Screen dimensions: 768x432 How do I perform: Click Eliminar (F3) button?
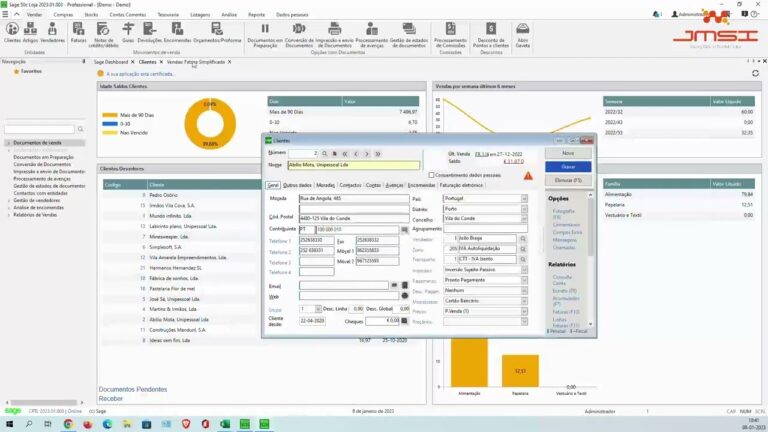pos(568,181)
